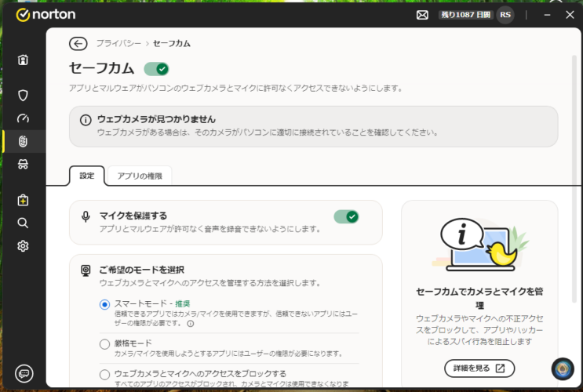
Task: Open the first aid kit sidebar icon
Action: [23, 200]
